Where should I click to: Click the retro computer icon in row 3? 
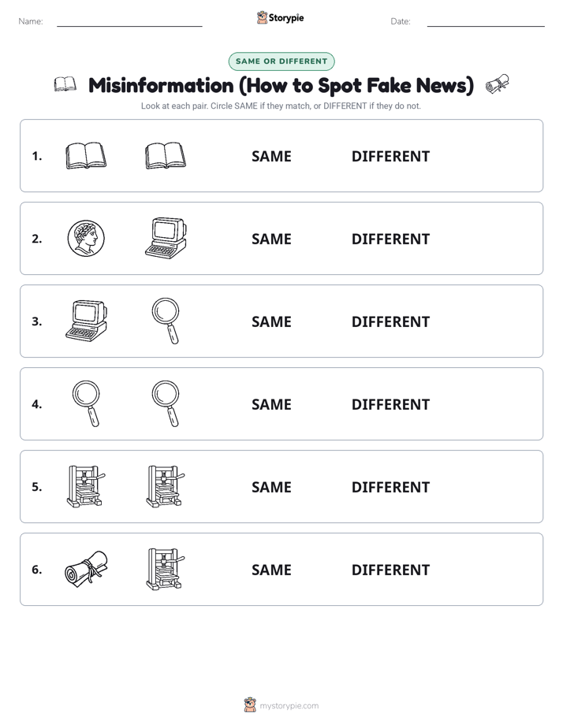tap(86, 321)
